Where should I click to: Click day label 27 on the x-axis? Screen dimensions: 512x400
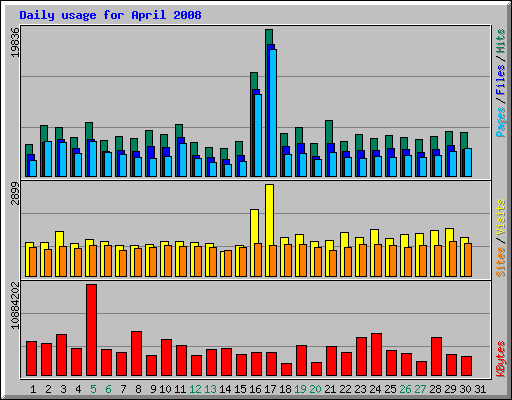coord(420,389)
